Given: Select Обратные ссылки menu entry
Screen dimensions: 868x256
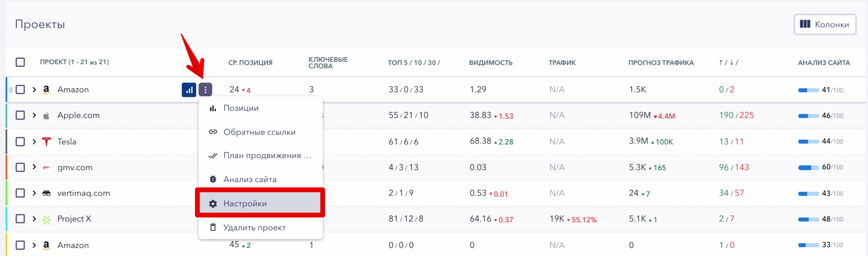Looking at the screenshot, I should pyautogui.click(x=260, y=132).
